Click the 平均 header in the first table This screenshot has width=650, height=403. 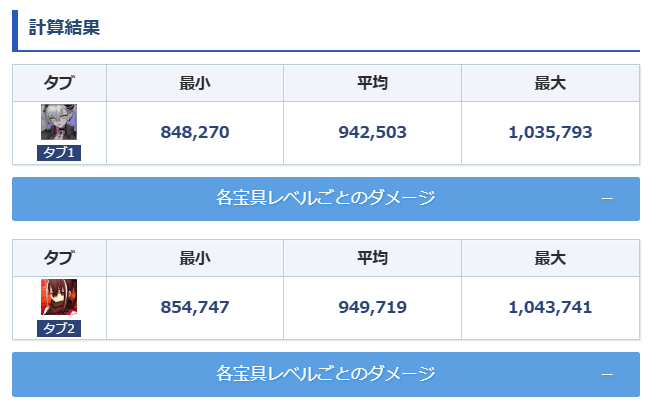coord(372,83)
